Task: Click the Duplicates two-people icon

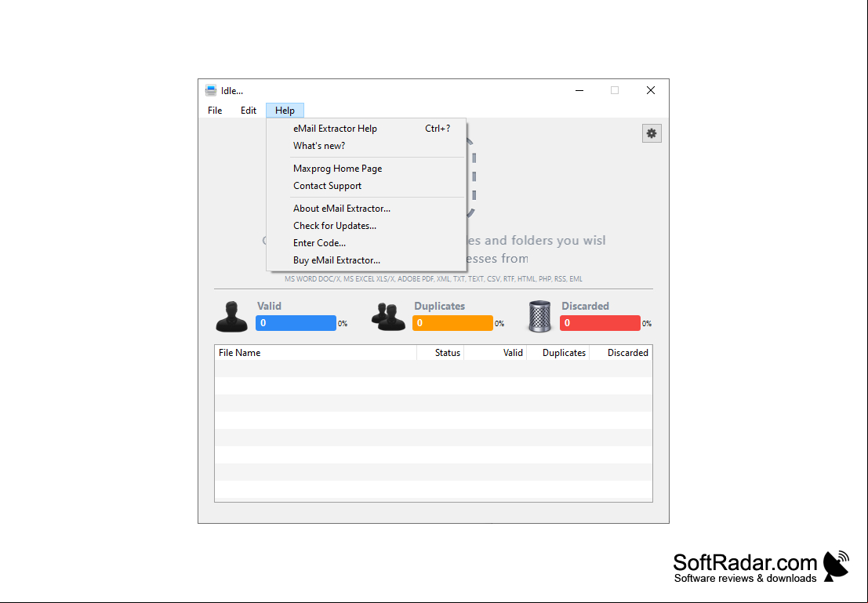Action: 389,317
